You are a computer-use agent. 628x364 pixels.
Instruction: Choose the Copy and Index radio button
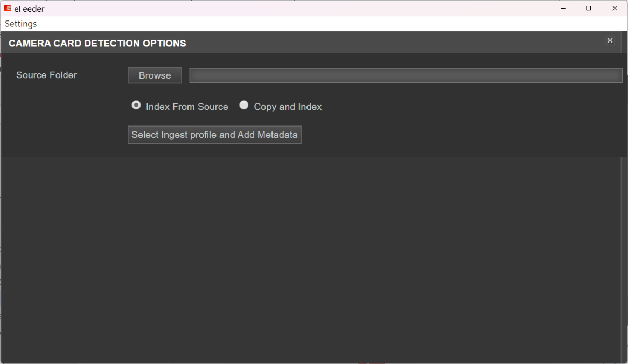pyautogui.click(x=244, y=106)
